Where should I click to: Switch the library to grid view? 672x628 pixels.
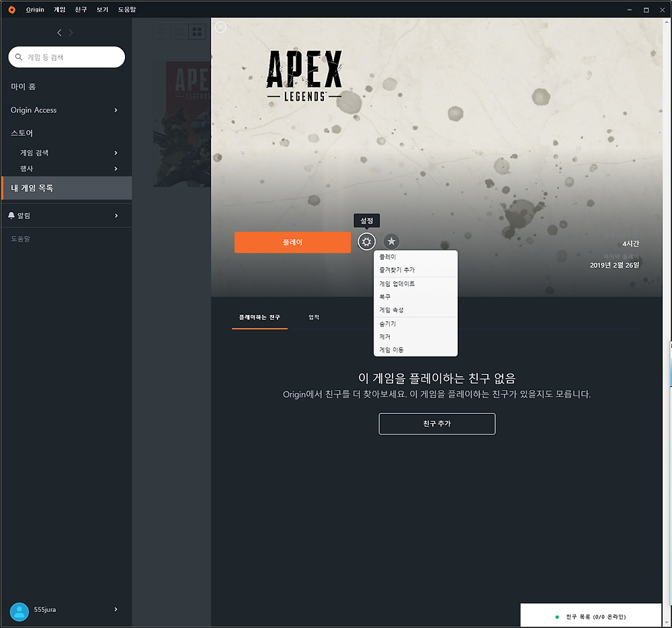pos(197,32)
